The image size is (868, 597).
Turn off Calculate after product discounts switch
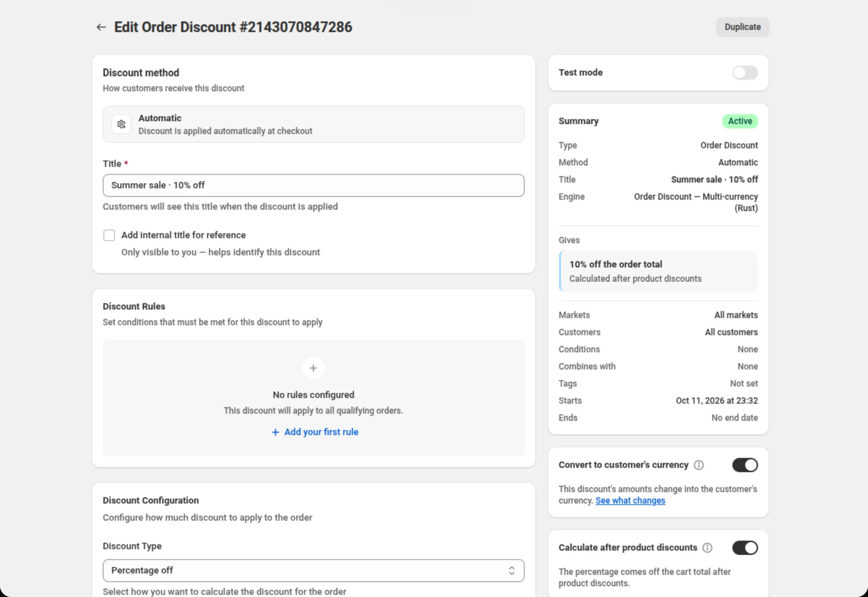[x=745, y=548]
